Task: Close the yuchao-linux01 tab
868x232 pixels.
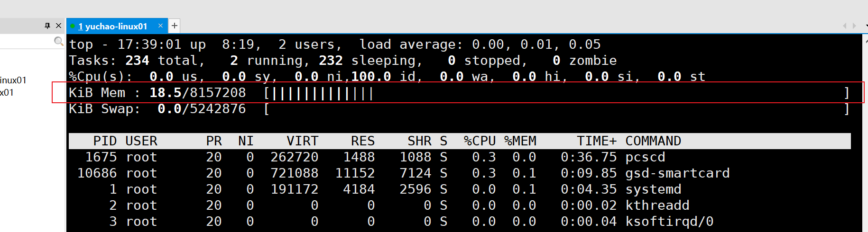Action: (x=160, y=26)
